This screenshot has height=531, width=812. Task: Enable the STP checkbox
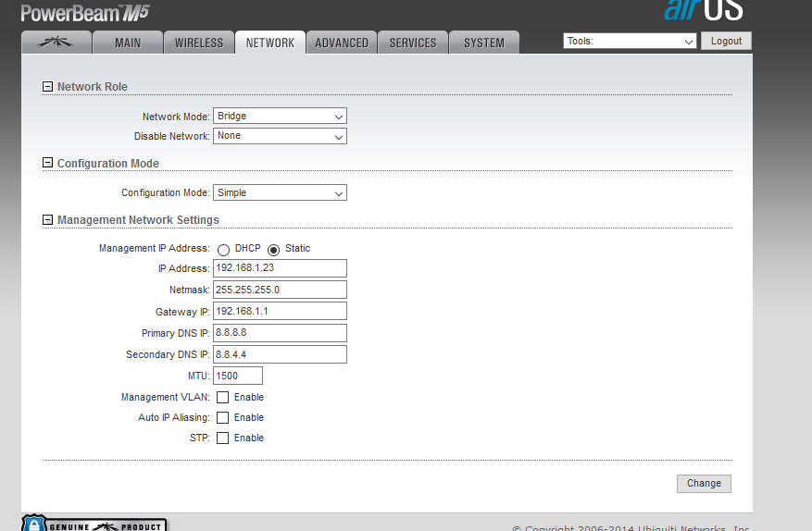coord(223,438)
